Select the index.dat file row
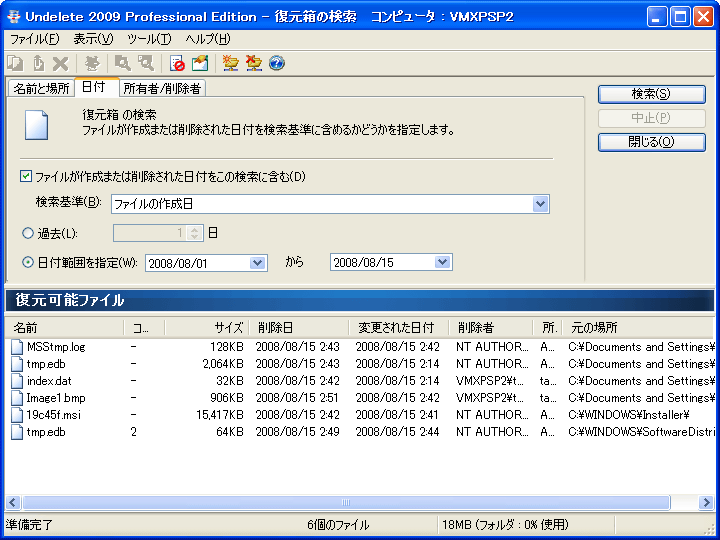Image resolution: width=720 pixels, height=540 pixels. pos(360,381)
